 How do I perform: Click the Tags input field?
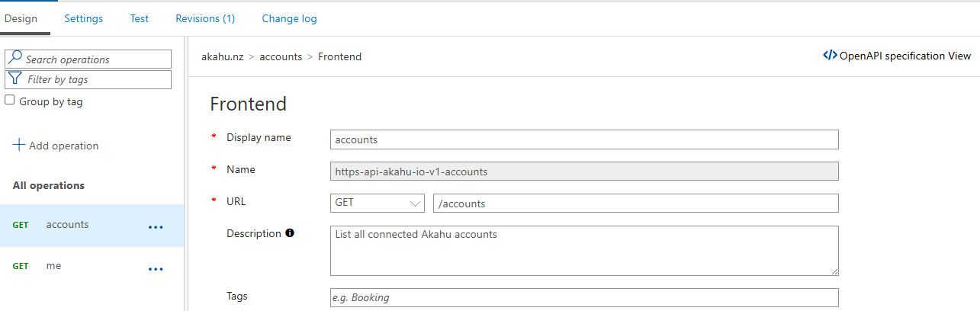(x=584, y=297)
